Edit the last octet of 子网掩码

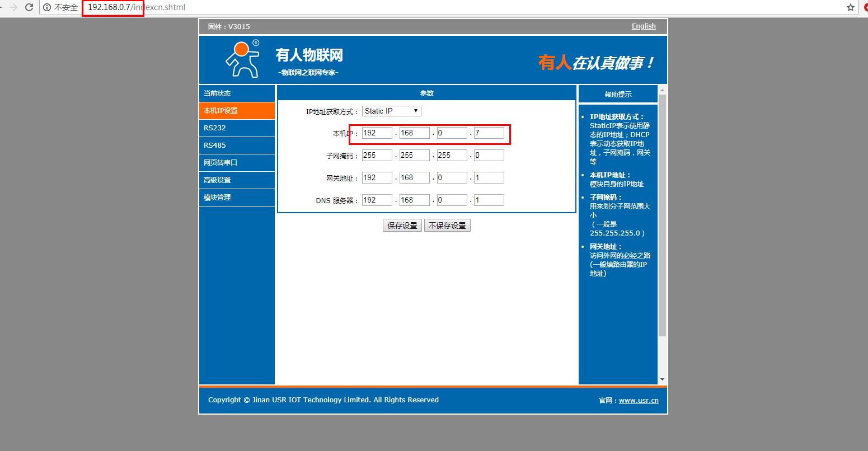tap(489, 156)
